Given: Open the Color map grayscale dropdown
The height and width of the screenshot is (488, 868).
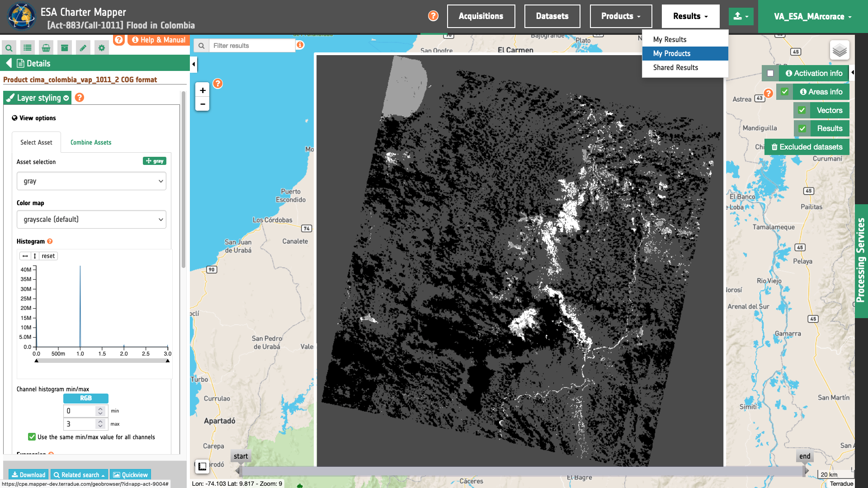Looking at the screenshot, I should pos(91,220).
